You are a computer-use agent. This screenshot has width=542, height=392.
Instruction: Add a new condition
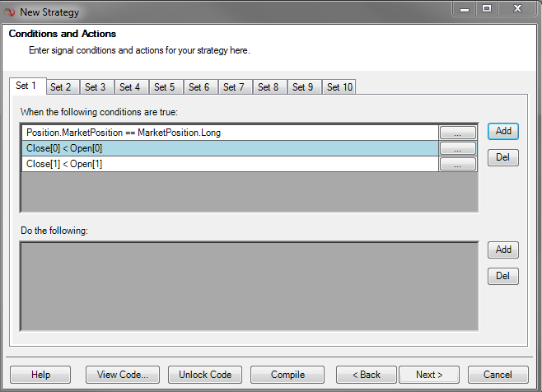click(503, 131)
